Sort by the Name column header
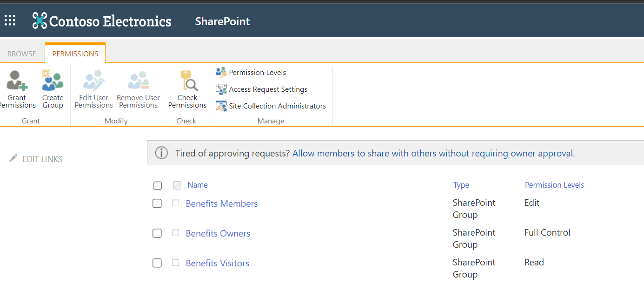This screenshot has height=305, width=644. [x=198, y=185]
